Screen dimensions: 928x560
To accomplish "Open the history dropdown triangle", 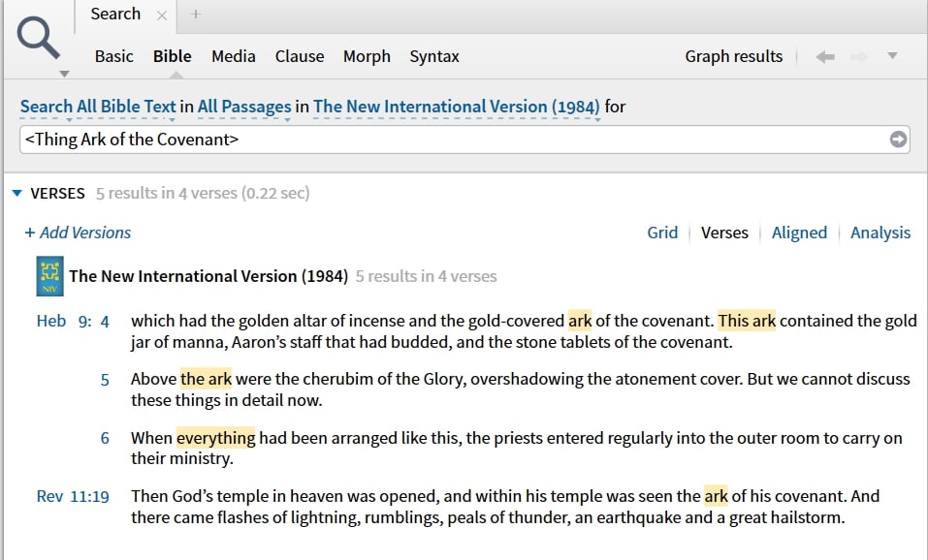I will (x=892, y=56).
